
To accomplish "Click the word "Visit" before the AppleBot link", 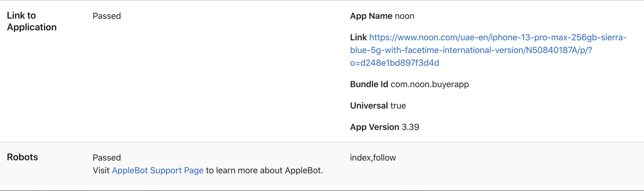I will 101,170.
